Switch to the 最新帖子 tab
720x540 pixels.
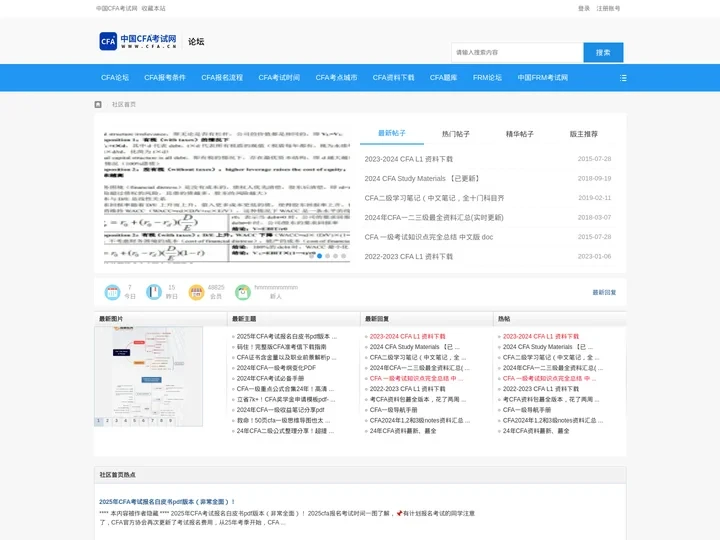[392, 133]
